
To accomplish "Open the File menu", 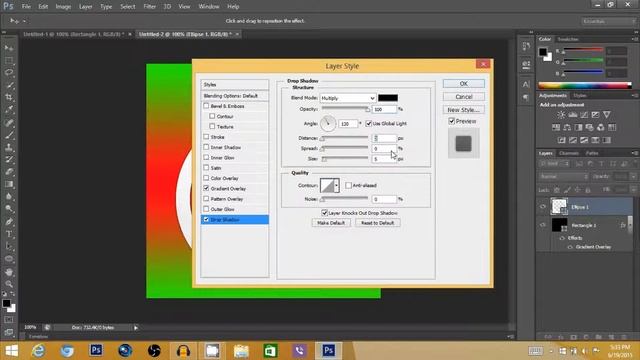I will point(26,7).
